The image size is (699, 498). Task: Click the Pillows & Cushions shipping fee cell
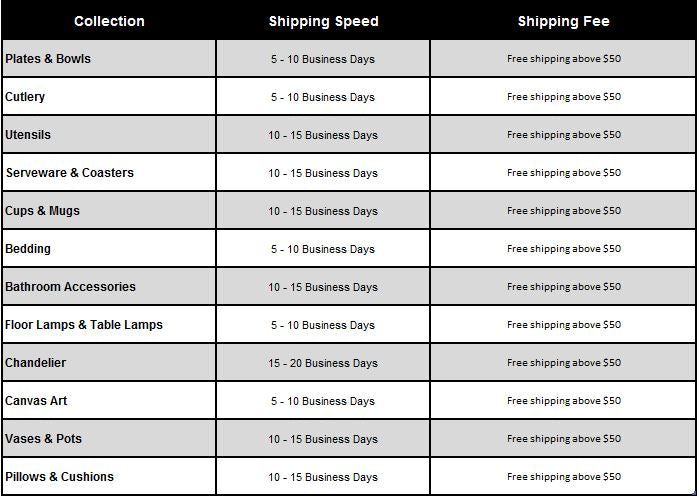click(564, 477)
